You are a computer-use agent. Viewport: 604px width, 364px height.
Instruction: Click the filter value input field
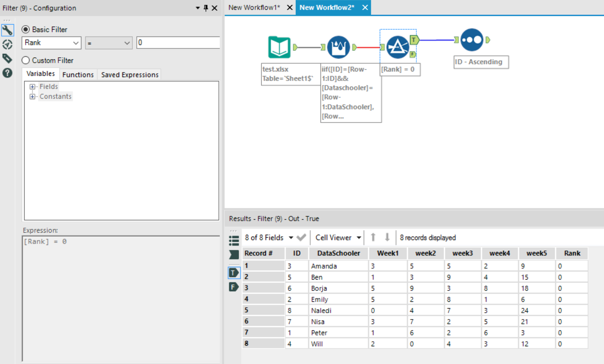click(178, 43)
